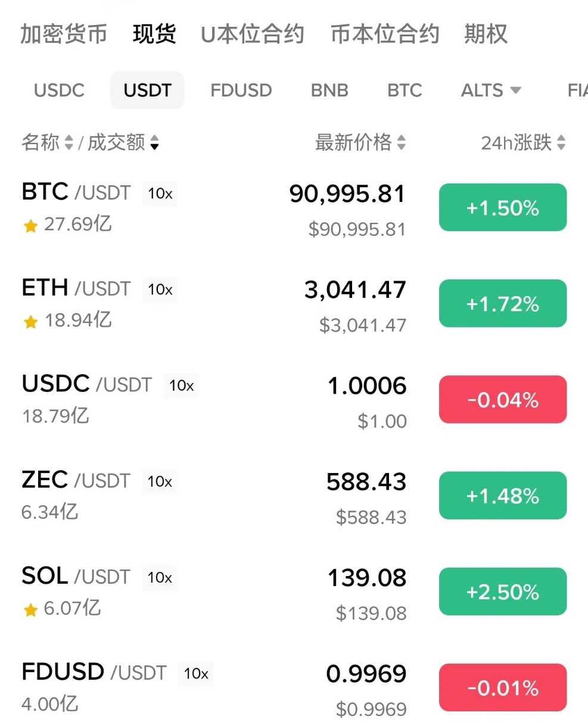
Task: Select the BNB quote market filter
Action: coord(329,91)
